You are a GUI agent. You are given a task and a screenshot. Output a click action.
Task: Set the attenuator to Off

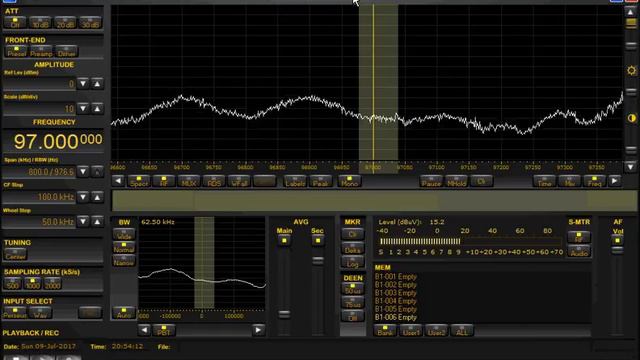click(15, 23)
